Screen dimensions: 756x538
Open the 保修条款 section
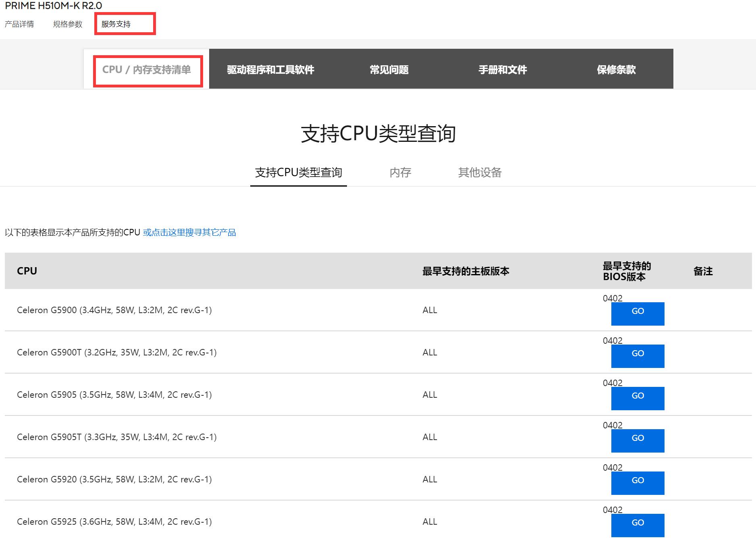click(x=616, y=69)
